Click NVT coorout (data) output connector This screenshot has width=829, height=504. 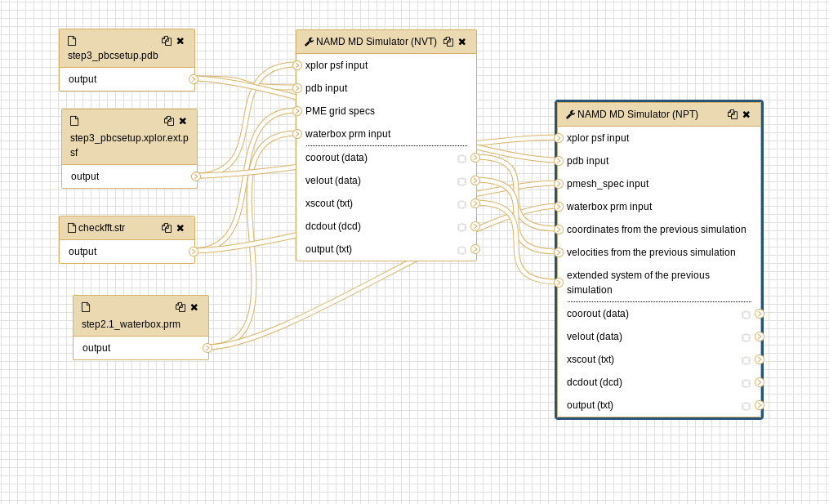(x=475, y=158)
